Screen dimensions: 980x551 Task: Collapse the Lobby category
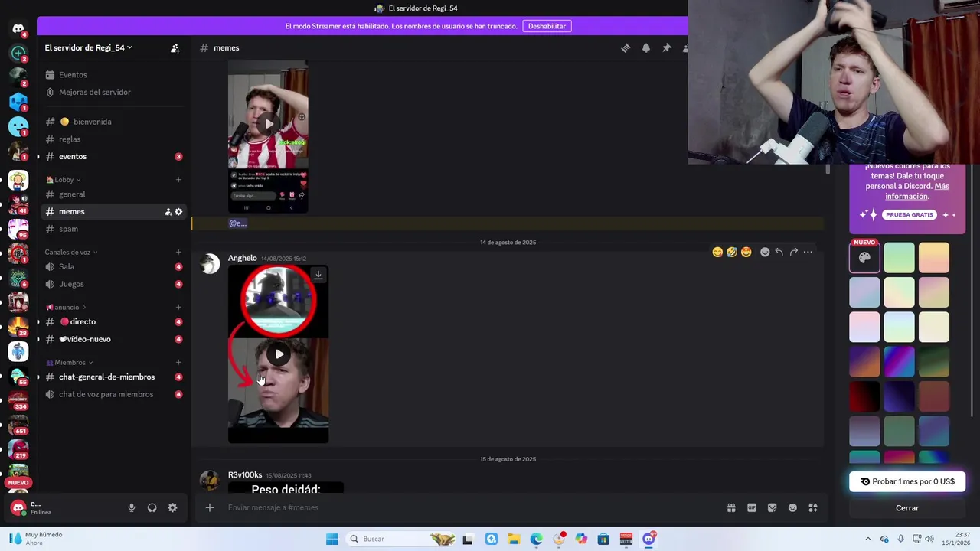(64, 180)
